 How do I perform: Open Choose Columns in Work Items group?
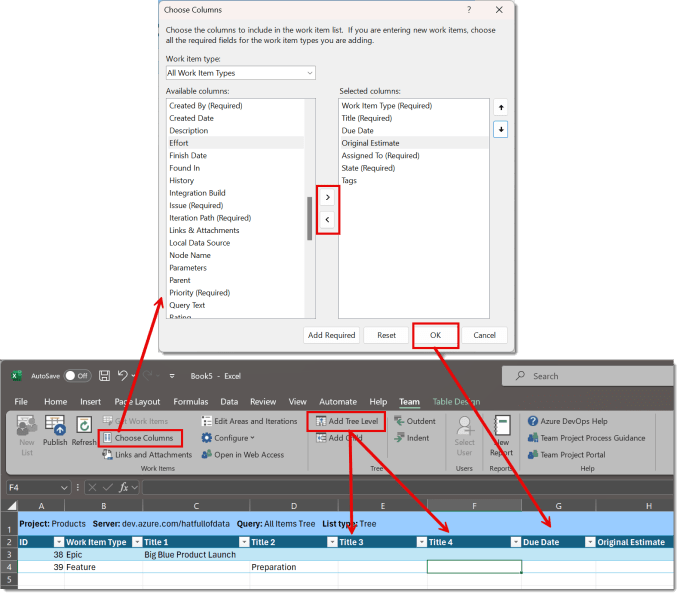139,438
